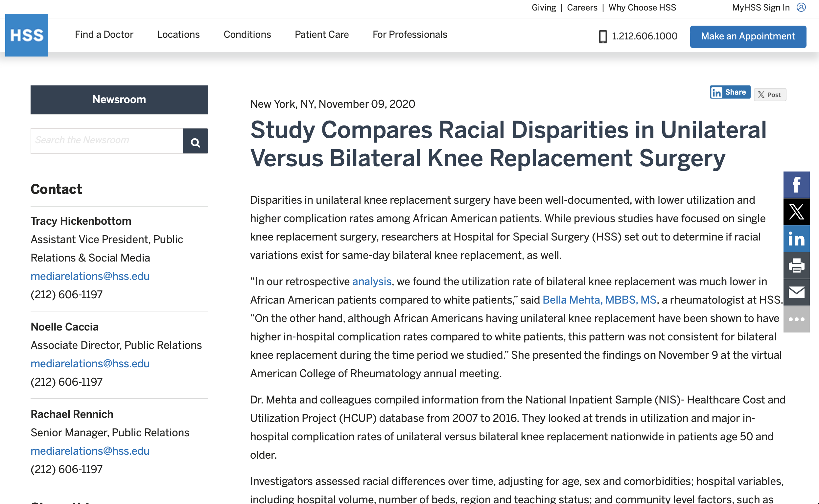Open For Professionals menu
This screenshot has width=819, height=504.
(410, 35)
